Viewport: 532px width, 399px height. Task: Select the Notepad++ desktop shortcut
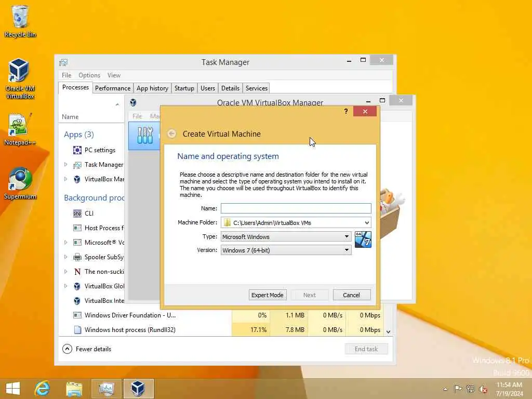pos(20,129)
